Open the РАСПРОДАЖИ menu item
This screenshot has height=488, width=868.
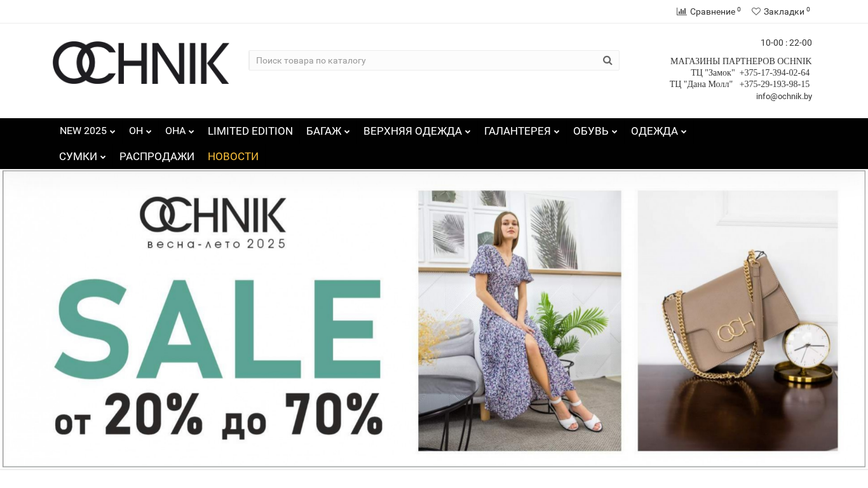[x=157, y=156]
